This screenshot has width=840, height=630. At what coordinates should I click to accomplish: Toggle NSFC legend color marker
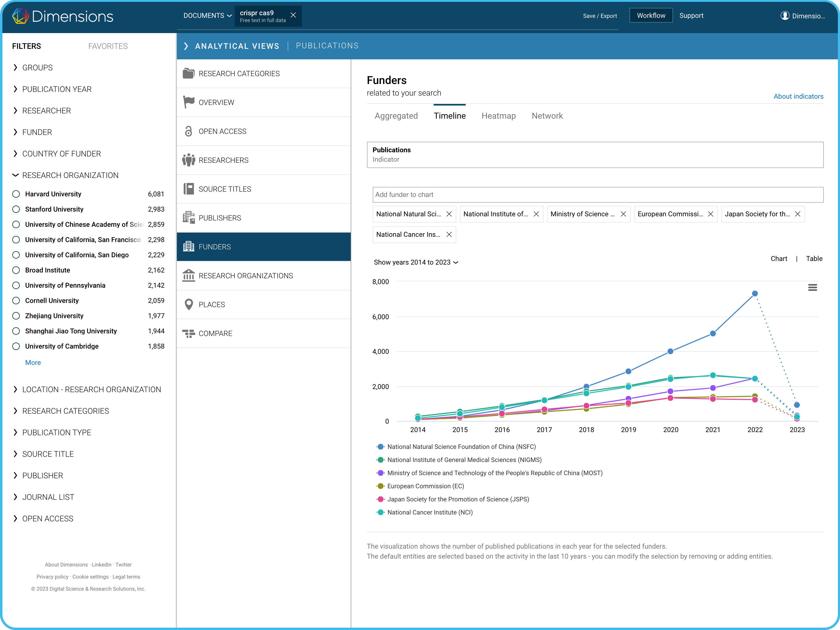(x=381, y=447)
